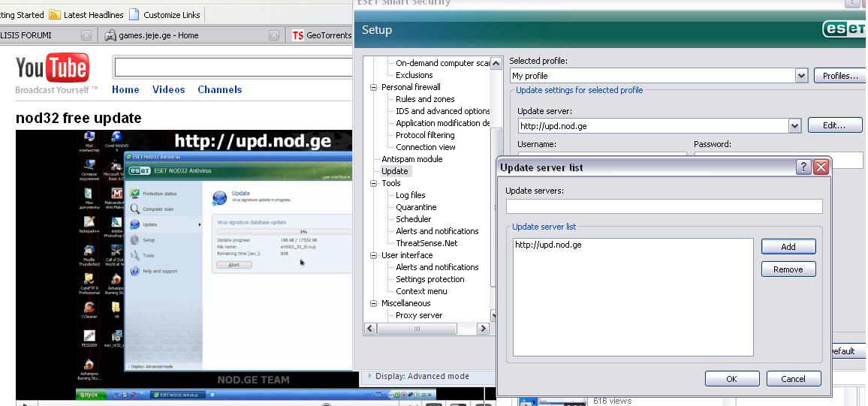
Task: Click the ESET logo in Setup header
Action: [x=843, y=29]
